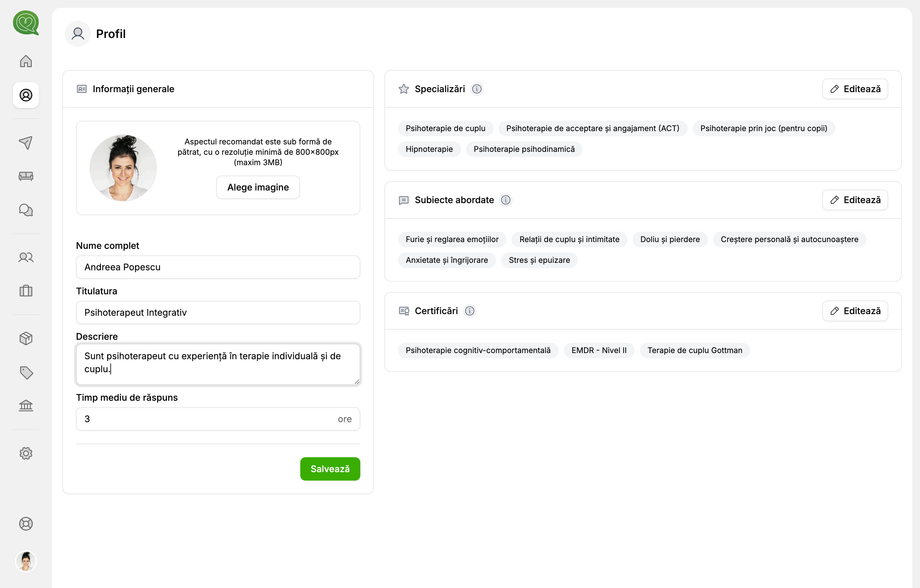
Task: Open the tag pricing section in sidebar
Action: (x=26, y=372)
